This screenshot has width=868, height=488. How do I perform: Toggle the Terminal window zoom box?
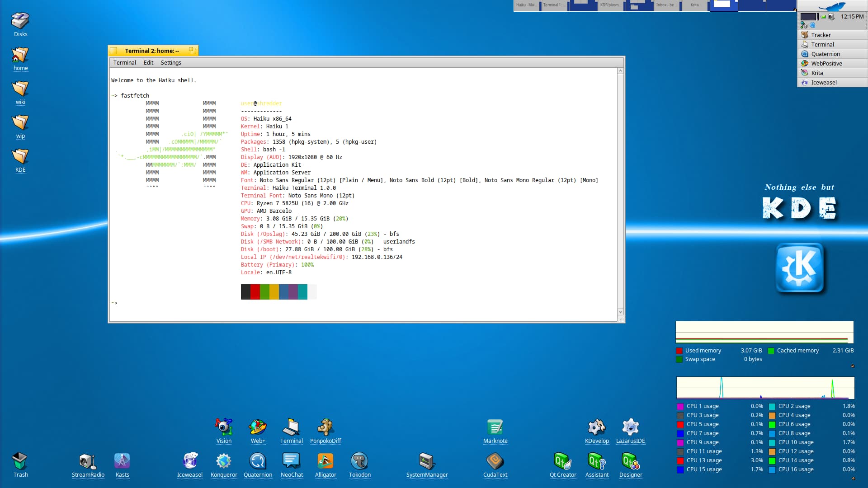(192, 51)
